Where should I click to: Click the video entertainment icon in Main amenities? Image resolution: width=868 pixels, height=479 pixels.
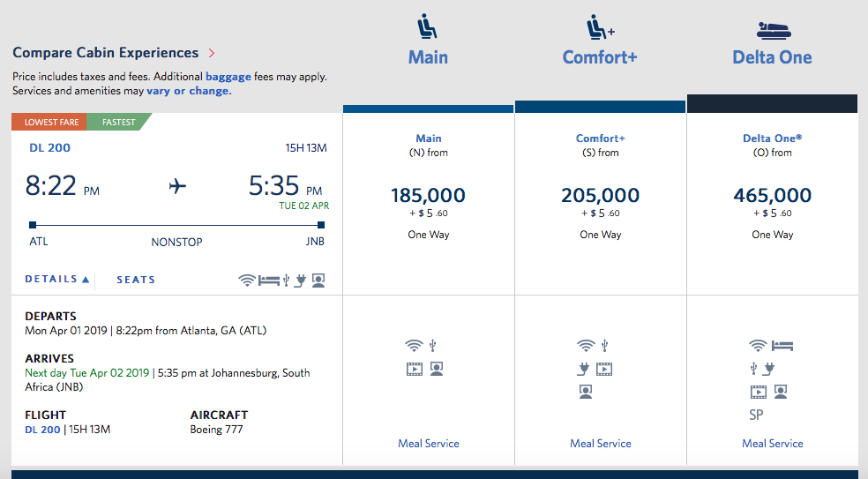[415, 369]
